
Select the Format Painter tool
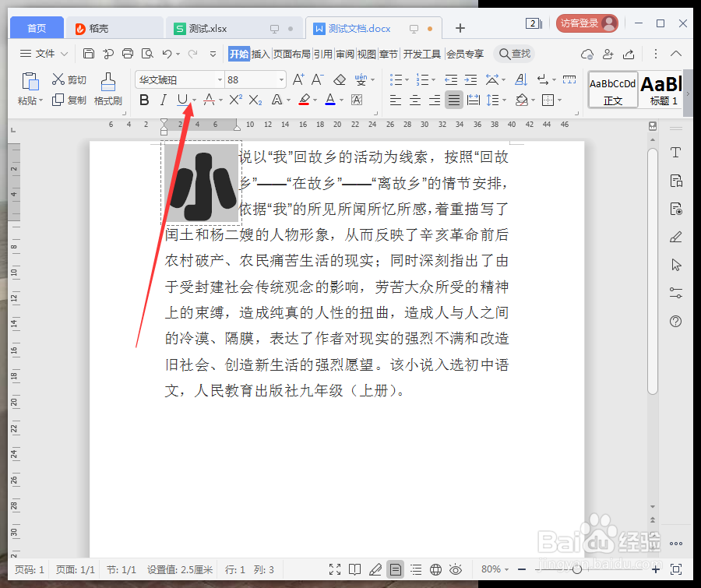click(107, 88)
